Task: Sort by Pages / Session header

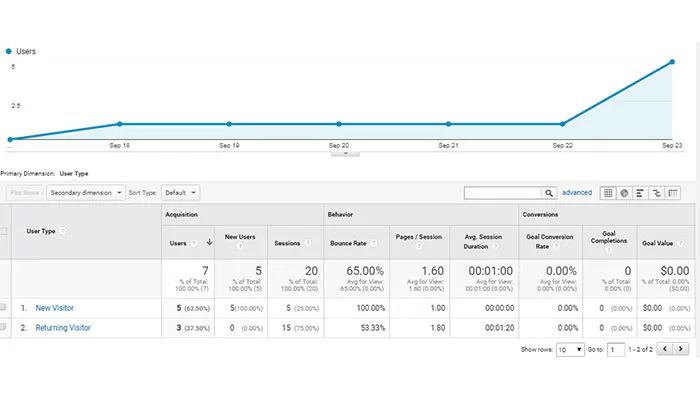Action: point(419,237)
